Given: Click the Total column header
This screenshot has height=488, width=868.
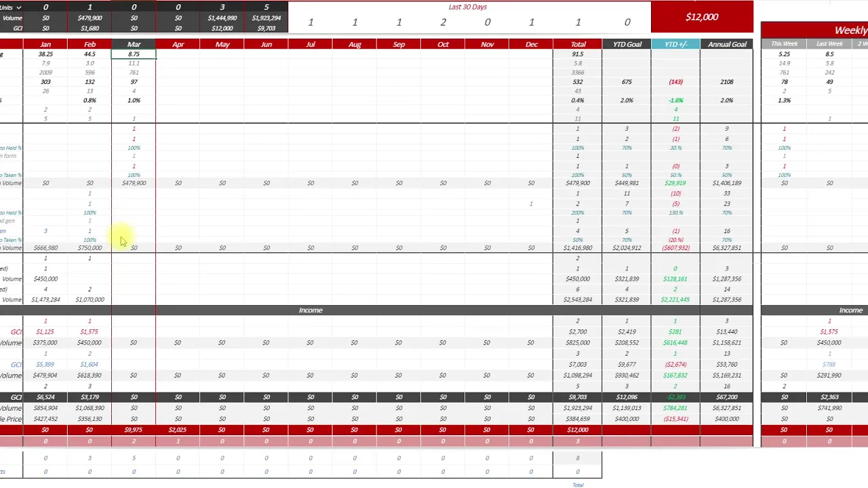Looking at the screenshot, I should pos(578,45).
